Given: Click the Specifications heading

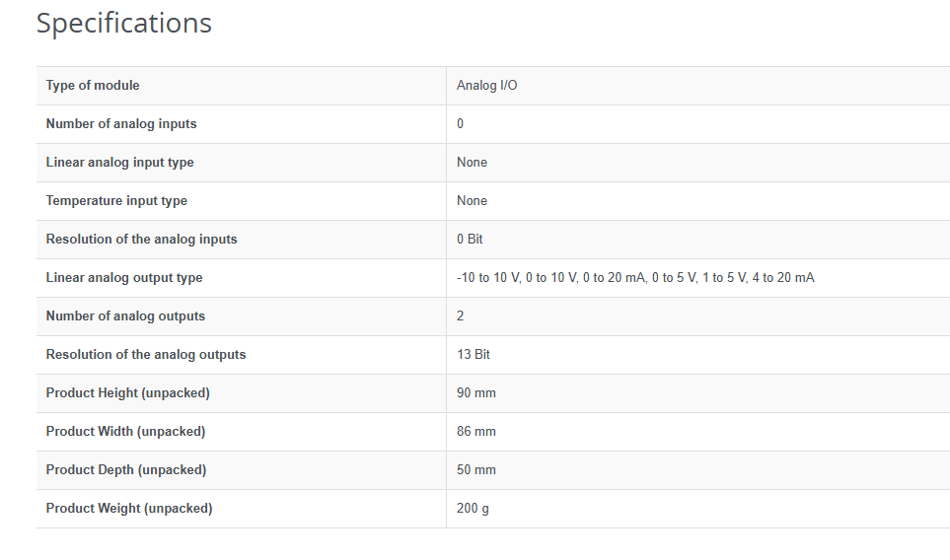Looking at the screenshot, I should [124, 23].
